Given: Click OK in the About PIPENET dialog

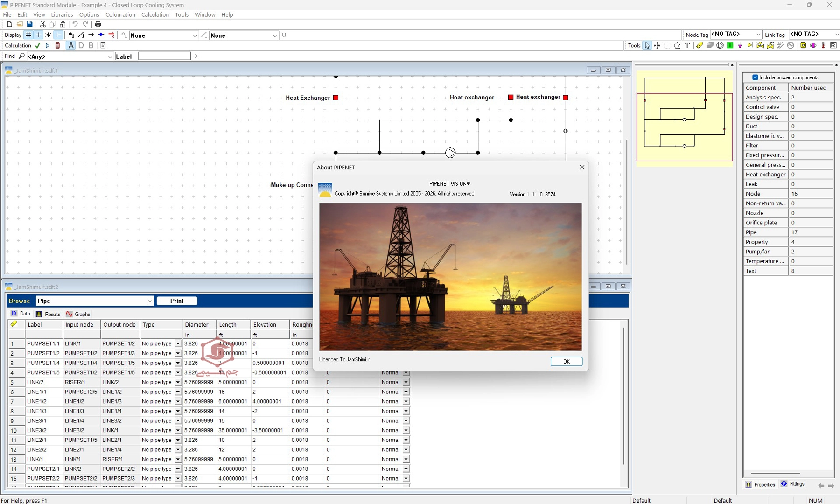Looking at the screenshot, I should (566, 362).
